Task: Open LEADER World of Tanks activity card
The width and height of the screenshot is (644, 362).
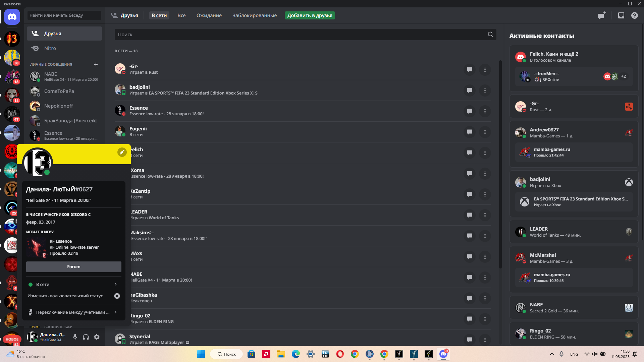Action: click(574, 232)
